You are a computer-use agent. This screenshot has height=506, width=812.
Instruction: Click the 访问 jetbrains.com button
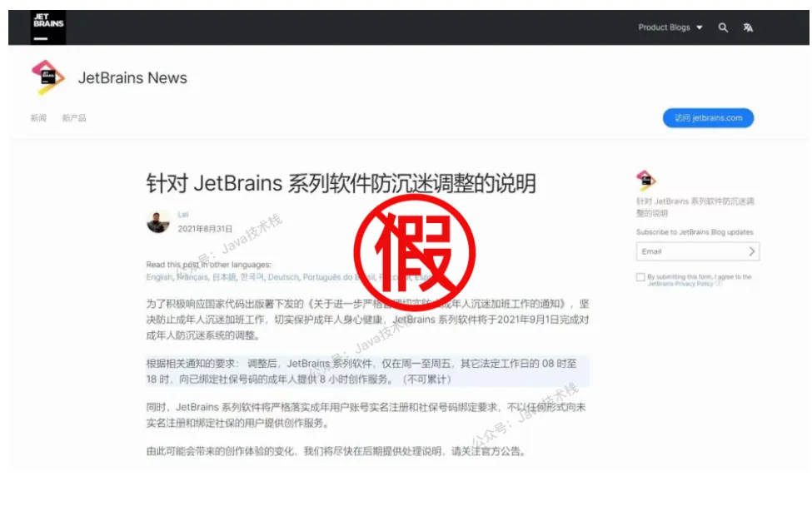coord(708,118)
